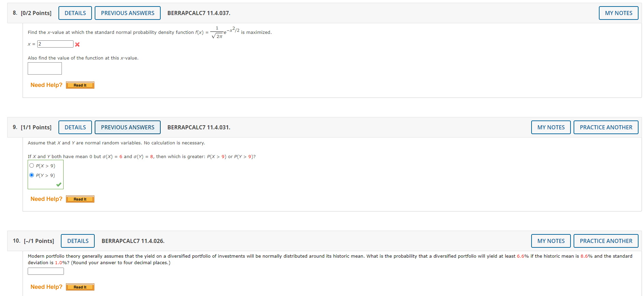The width and height of the screenshot is (644, 296).
Task: Expand DETAILS for question 9
Action: [x=75, y=127]
